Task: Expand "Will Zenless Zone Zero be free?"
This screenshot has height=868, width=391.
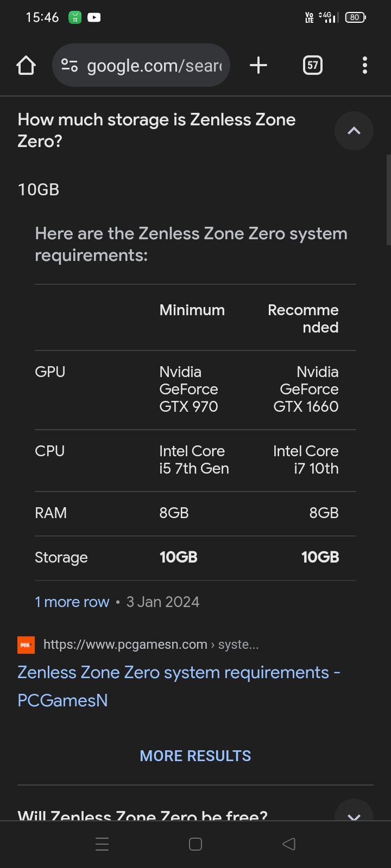Action: tap(354, 815)
